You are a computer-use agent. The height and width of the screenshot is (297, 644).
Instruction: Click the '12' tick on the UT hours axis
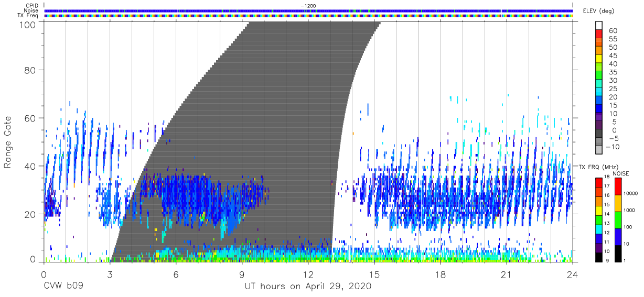308,274
